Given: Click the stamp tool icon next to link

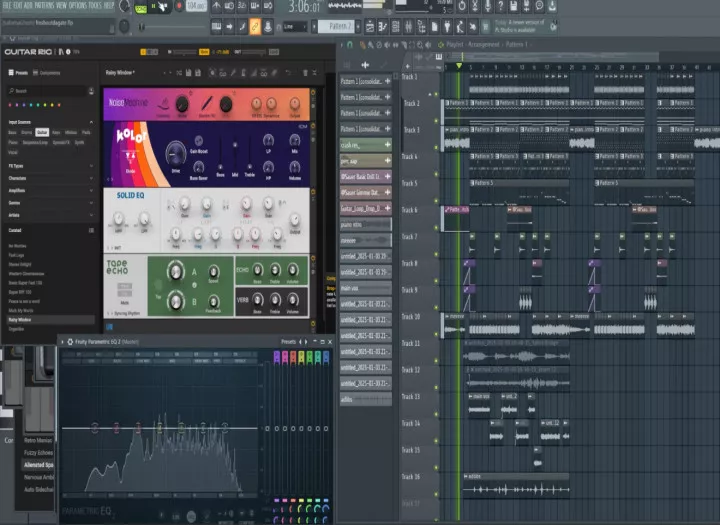Looking at the screenshot, I should point(268,27).
